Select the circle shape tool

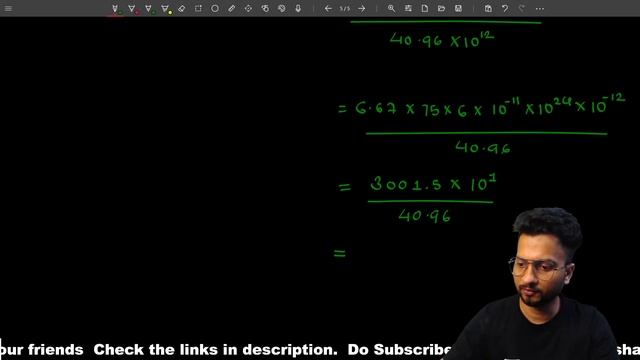[215, 8]
